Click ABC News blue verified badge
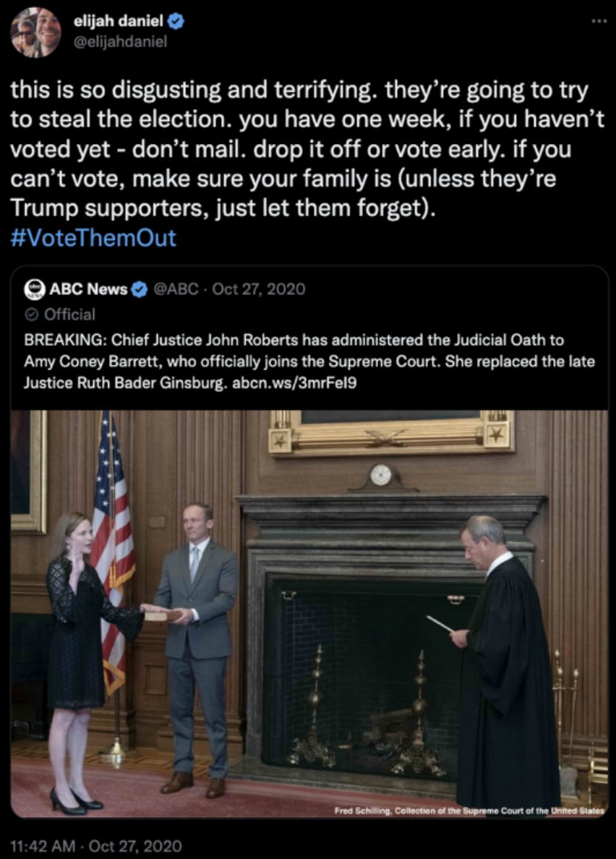The height and width of the screenshot is (859, 616). click(x=139, y=289)
